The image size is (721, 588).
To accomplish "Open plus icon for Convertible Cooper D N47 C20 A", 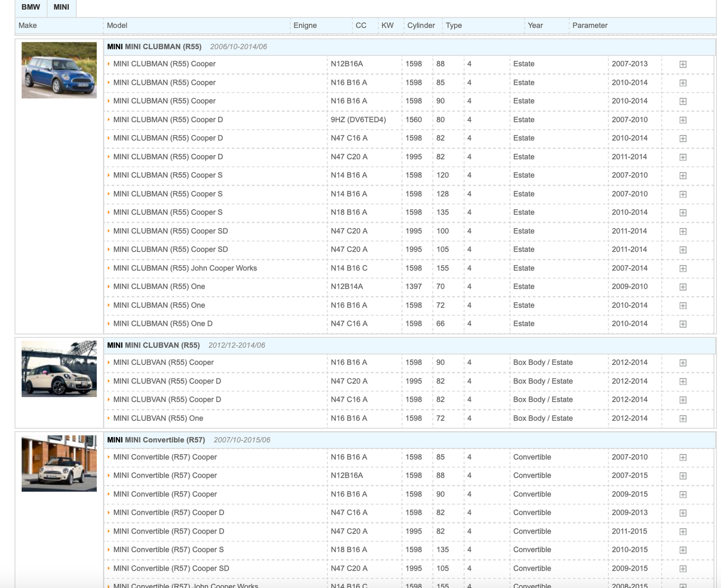I will [x=683, y=532].
